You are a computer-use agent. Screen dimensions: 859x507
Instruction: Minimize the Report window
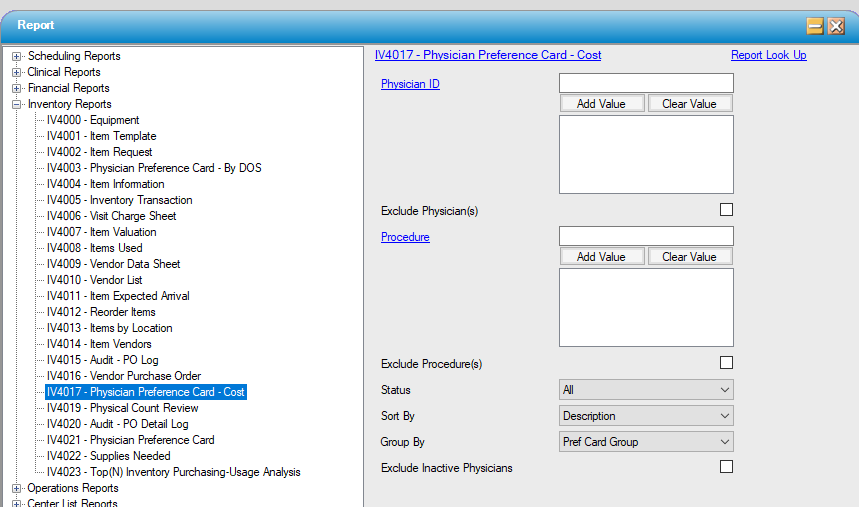[x=816, y=27]
